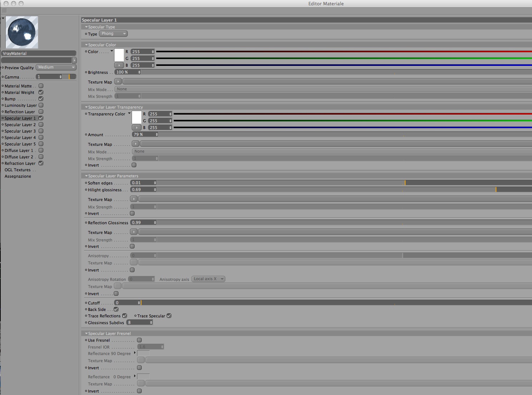The height and width of the screenshot is (395, 532).
Task: Click the grip handle icon below window buttons
Action: (x=4, y=11)
